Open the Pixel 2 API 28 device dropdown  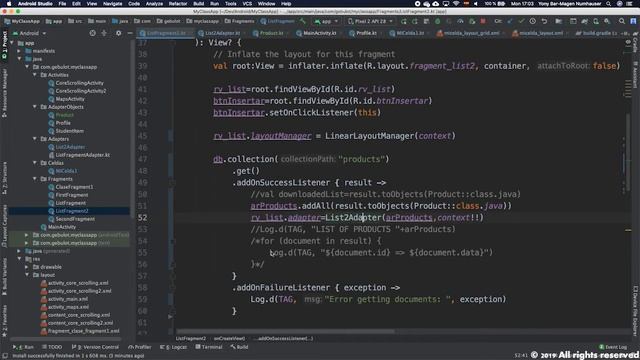coord(371,21)
